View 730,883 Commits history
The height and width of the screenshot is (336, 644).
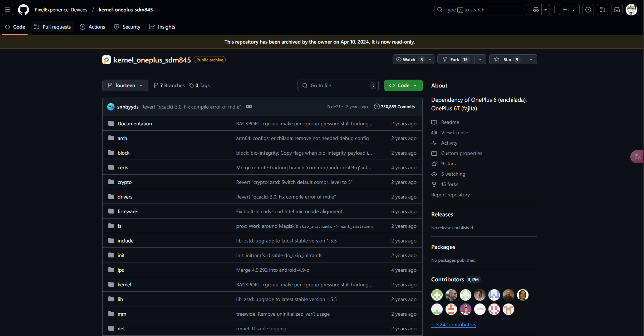pos(394,106)
